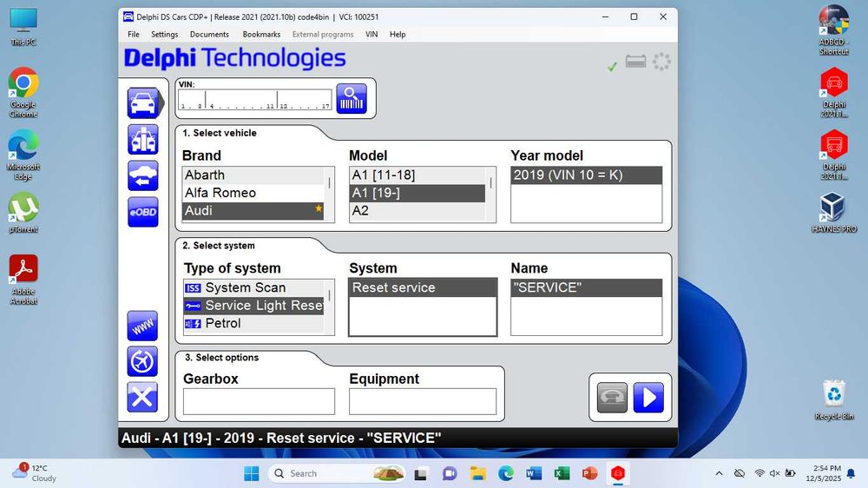The height and width of the screenshot is (488, 868).
Task: Click the battery voltage indicator icon
Action: pos(635,61)
